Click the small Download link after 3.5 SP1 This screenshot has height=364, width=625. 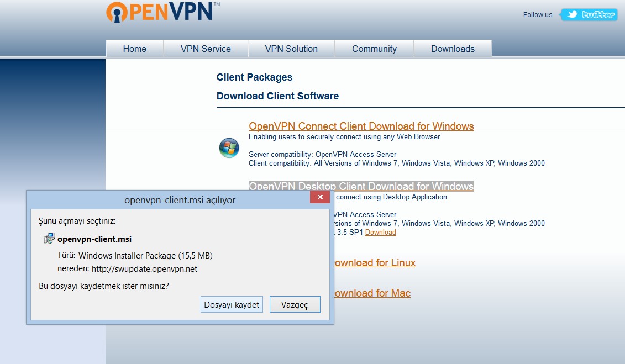pos(380,233)
